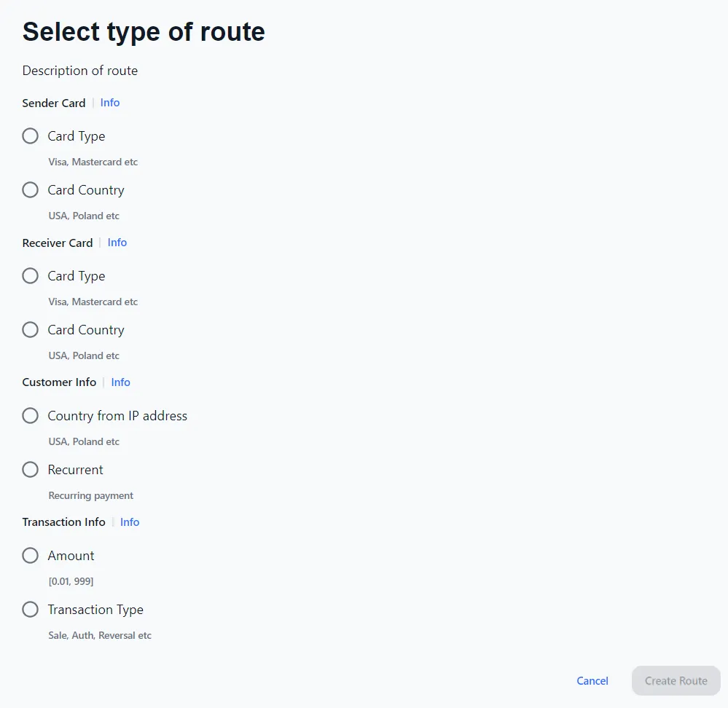Pick Receiver Card's Card Country radio button

pyautogui.click(x=31, y=330)
